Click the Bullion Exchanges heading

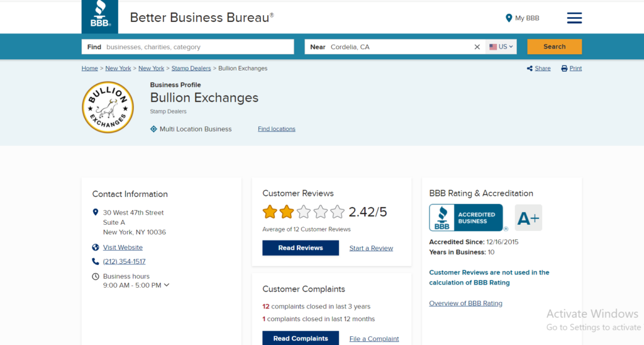point(204,98)
